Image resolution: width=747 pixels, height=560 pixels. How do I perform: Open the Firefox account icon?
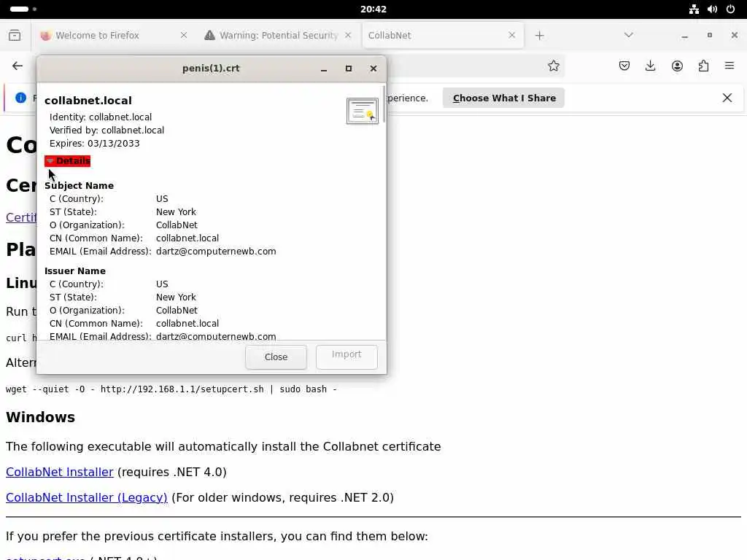677,66
